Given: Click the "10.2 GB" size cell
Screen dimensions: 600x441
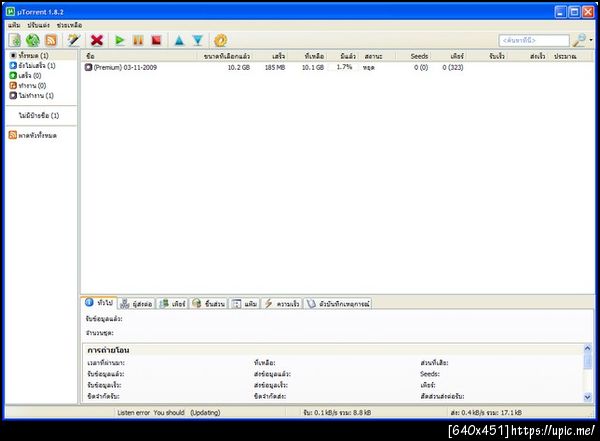Looking at the screenshot, I should click(x=238, y=67).
